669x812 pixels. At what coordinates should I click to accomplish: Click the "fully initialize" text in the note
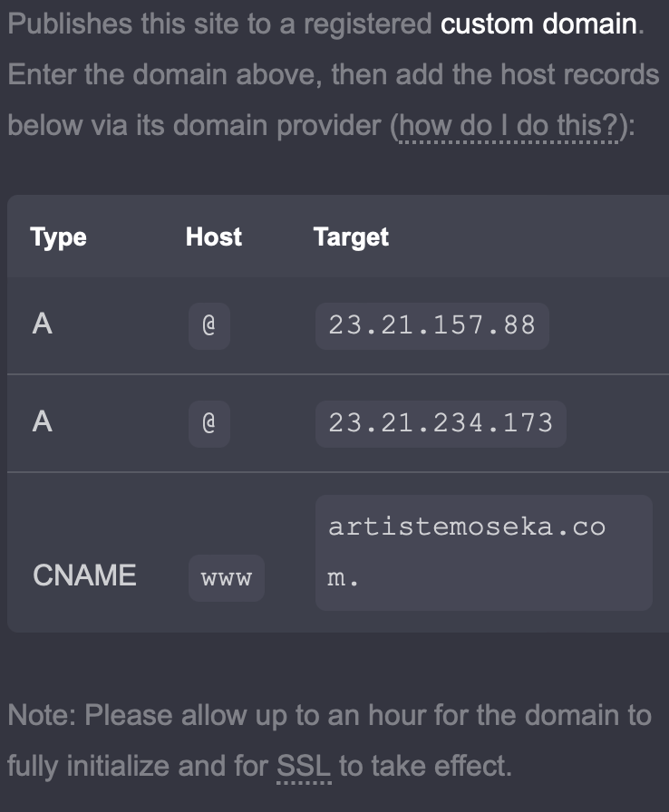(x=88, y=767)
